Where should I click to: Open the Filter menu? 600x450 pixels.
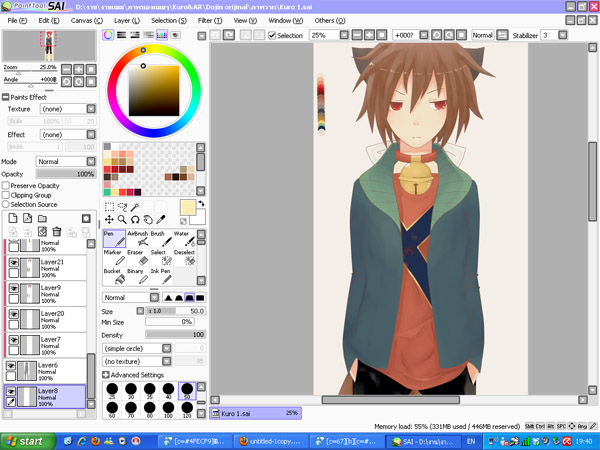coord(210,21)
